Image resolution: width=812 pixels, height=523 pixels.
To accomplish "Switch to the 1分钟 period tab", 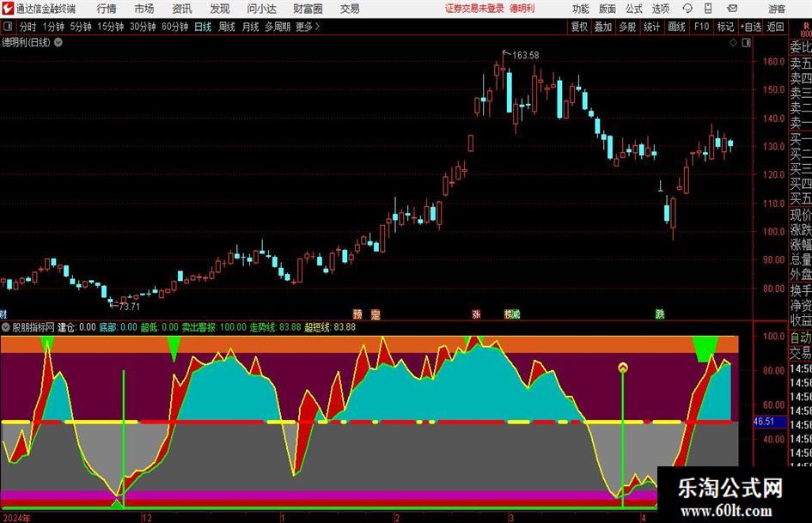I will tap(53, 27).
